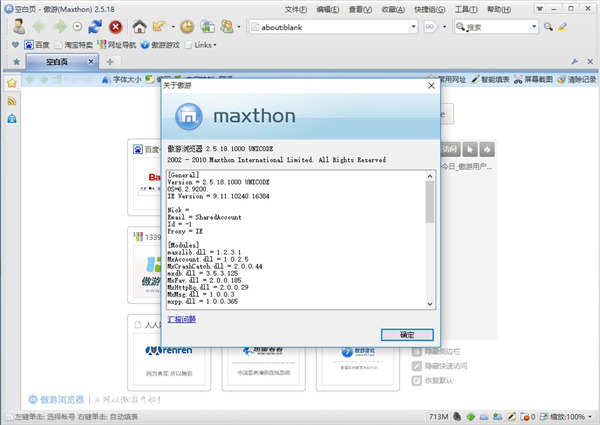Go forward with the green Forward arrow

(x=60, y=27)
